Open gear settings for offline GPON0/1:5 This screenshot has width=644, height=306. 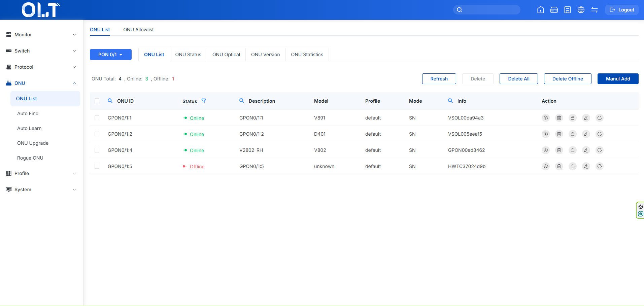[546, 166]
